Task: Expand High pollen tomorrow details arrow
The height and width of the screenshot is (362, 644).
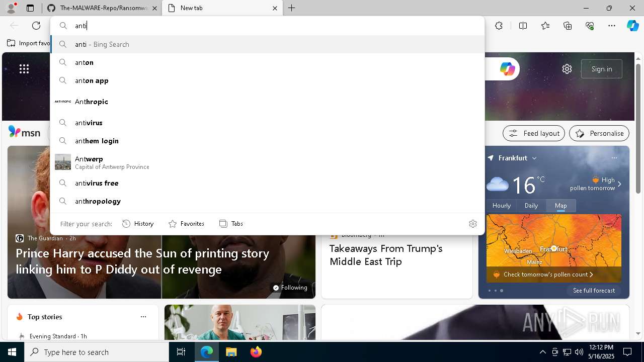Action: (x=619, y=184)
